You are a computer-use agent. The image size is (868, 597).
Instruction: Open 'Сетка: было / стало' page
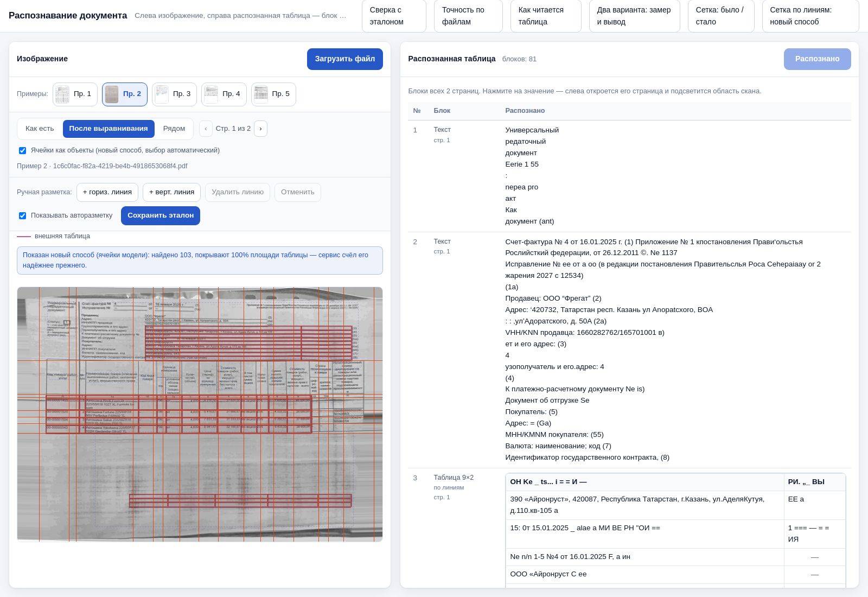[x=722, y=16]
